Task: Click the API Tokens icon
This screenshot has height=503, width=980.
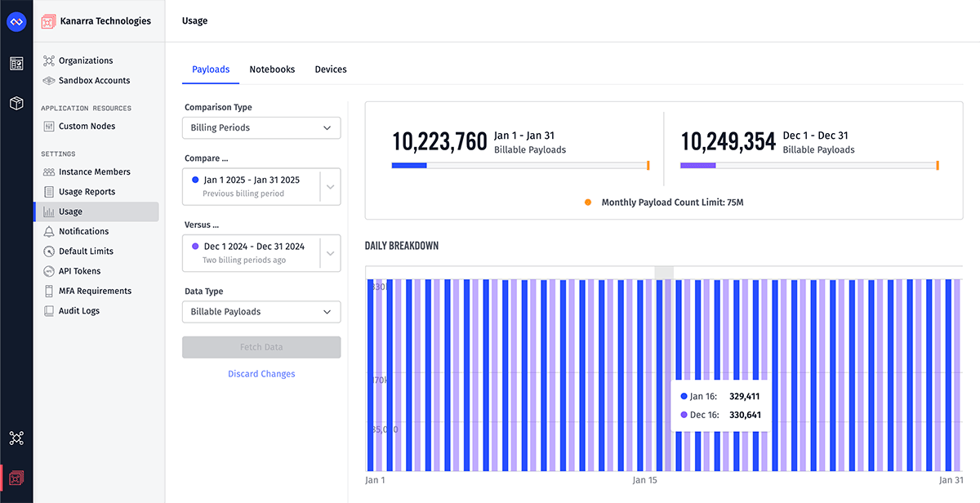Action: (x=49, y=271)
